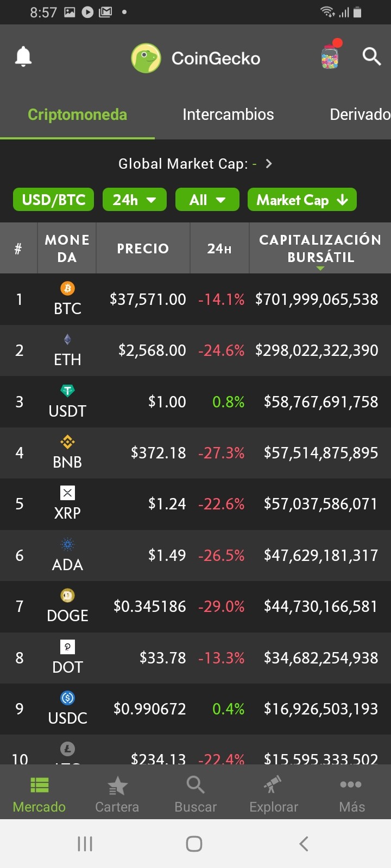Expand the 24h timeframe dropdown
This screenshot has height=868, width=391.
[135, 200]
